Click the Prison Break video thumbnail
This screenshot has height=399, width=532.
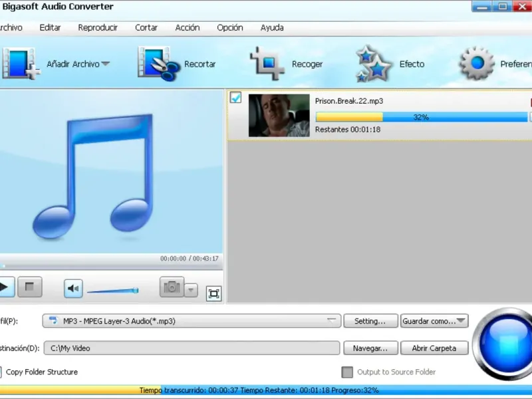[279, 115]
